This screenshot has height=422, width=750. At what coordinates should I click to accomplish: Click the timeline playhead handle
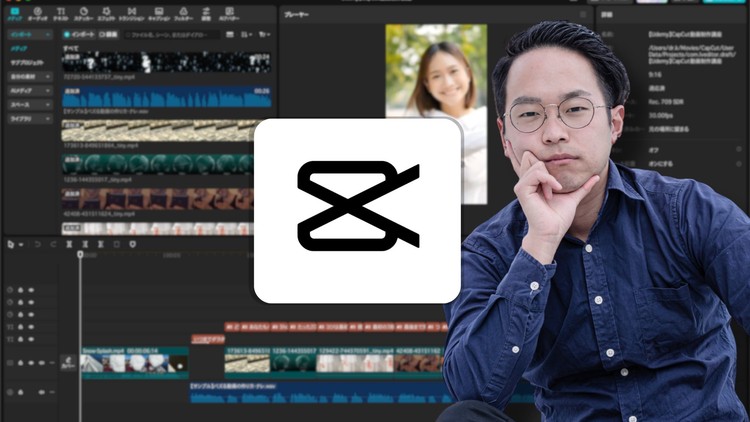pos(80,255)
